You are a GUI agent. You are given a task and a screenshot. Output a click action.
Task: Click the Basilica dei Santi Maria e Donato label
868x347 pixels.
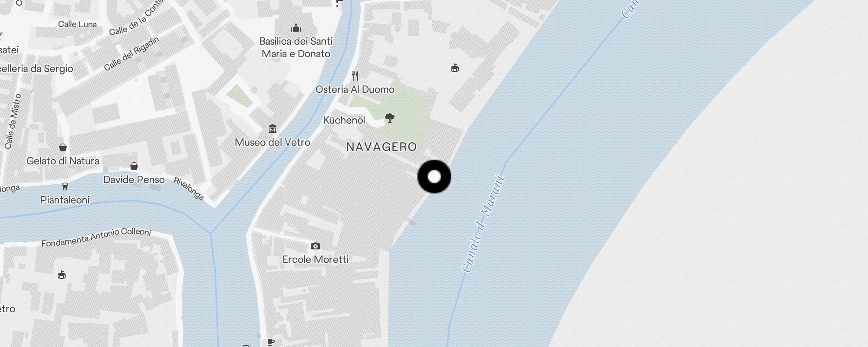click(x=296, y=47)
